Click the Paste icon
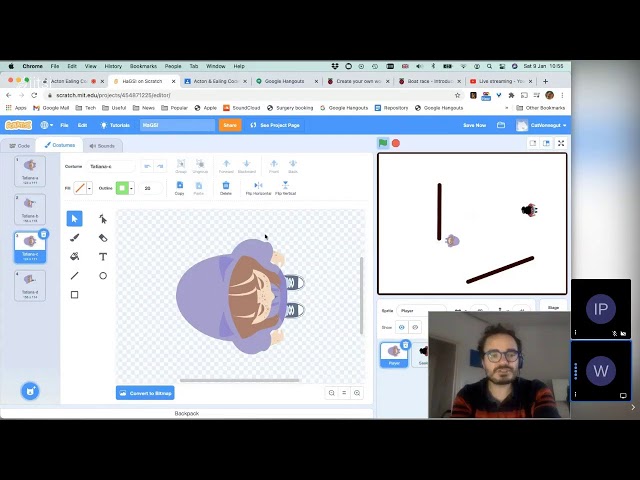 click(x=199, y=188)
